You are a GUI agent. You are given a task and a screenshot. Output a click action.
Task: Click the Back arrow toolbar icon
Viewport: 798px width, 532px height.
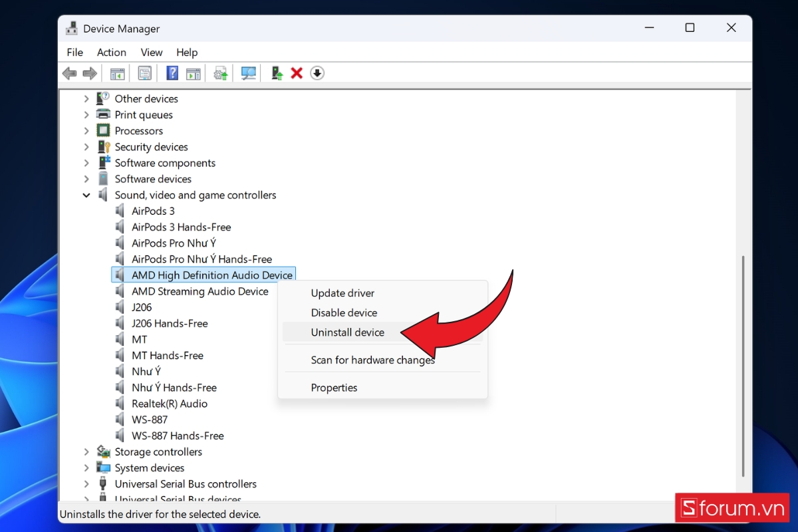(69, 73)
